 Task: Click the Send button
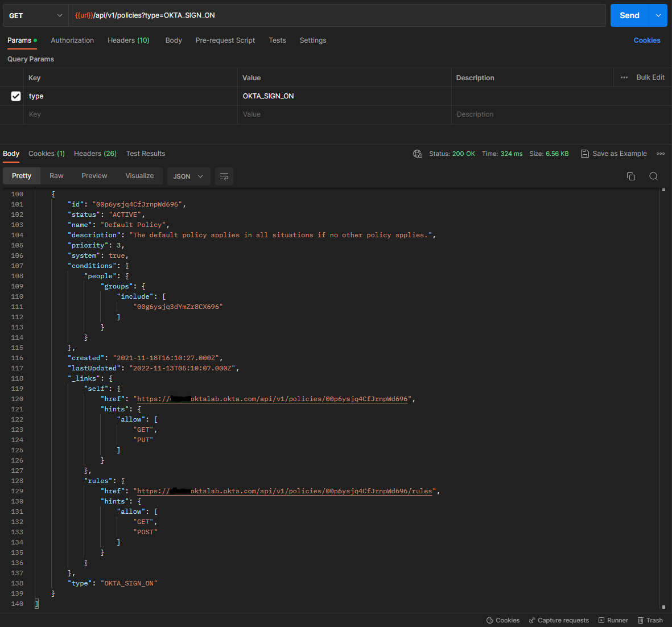(629, 15)
